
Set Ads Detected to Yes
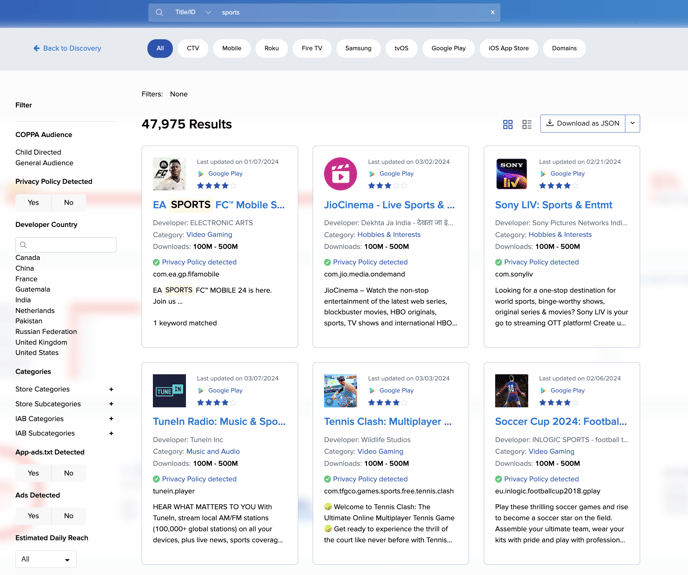[33, 516]
